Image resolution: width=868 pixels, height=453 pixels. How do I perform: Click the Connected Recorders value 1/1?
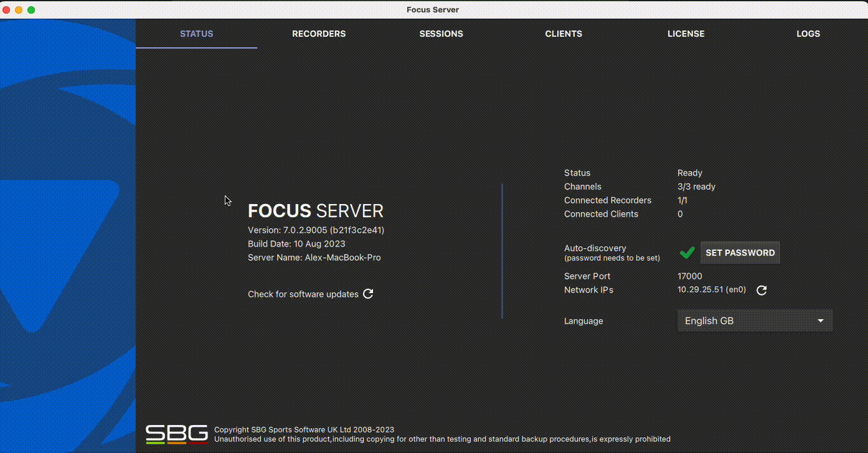pos(682,200)
